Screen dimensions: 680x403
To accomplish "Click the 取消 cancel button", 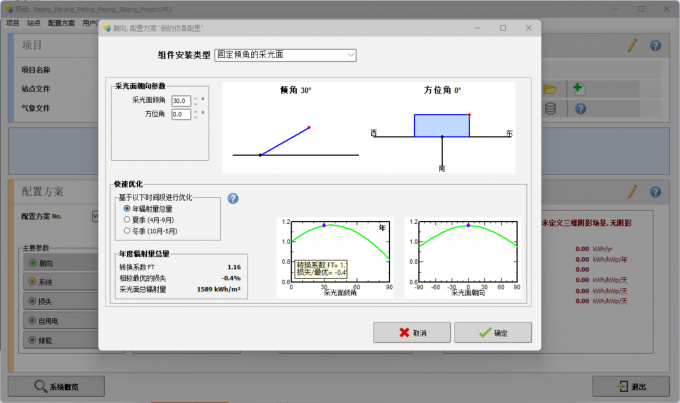I will coord(412,333).
